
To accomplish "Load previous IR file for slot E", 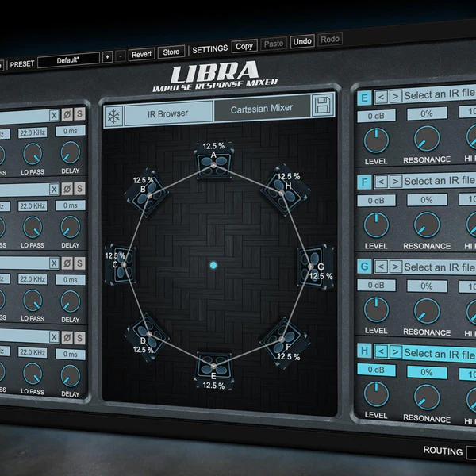I will click(x=382, y=97).
